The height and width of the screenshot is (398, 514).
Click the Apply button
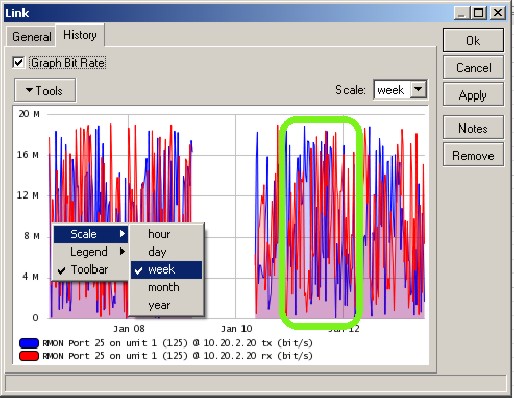(x=473, y=95)
